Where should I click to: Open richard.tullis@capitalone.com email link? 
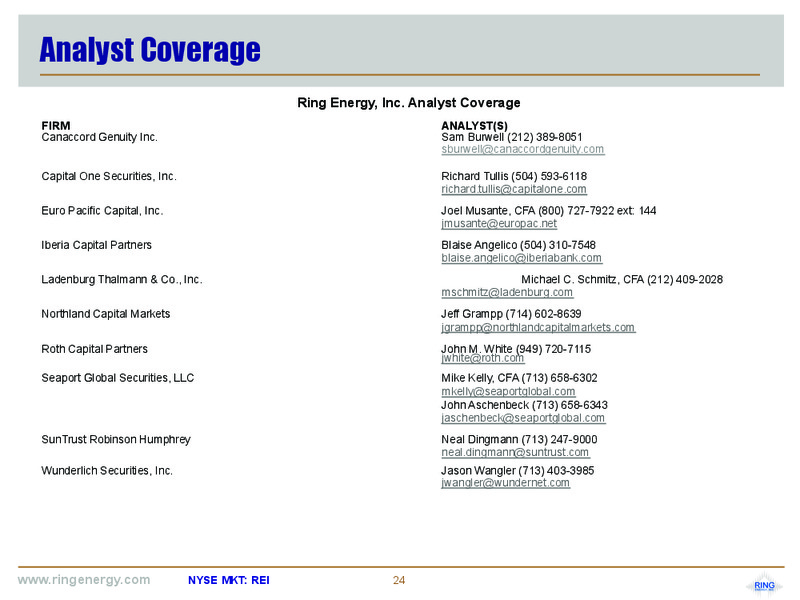(514, 189)
